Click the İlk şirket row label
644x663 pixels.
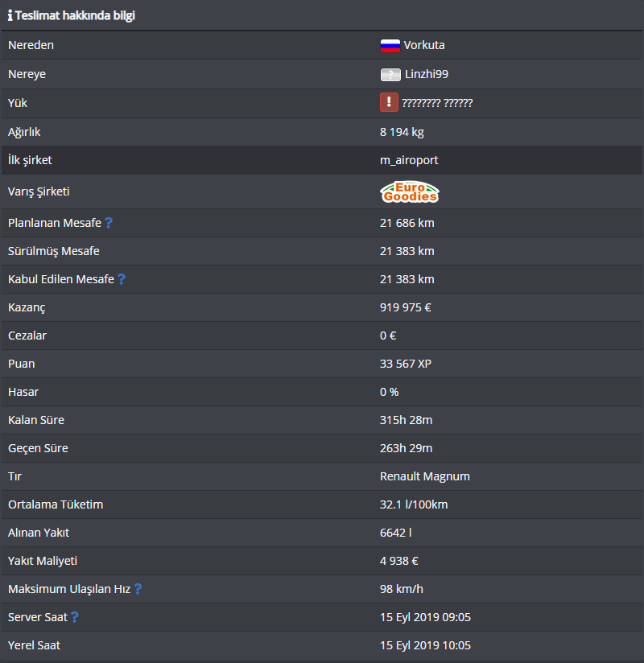pos(30,160)
